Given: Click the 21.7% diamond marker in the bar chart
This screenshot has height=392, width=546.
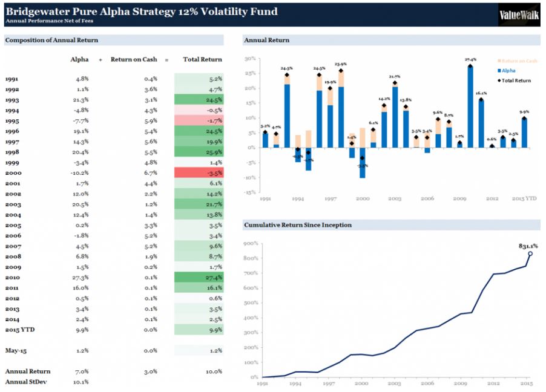Looking at the screenshot, I should point(395,83).
